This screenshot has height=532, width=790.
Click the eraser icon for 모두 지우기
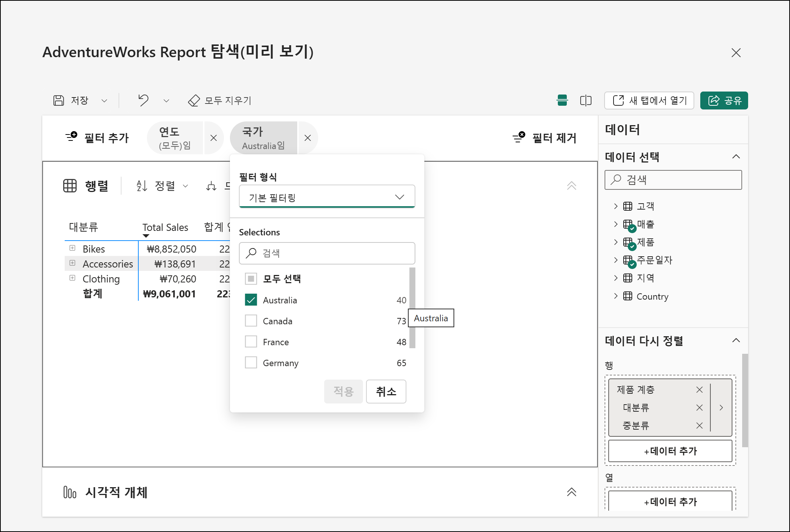pos(194,100)
